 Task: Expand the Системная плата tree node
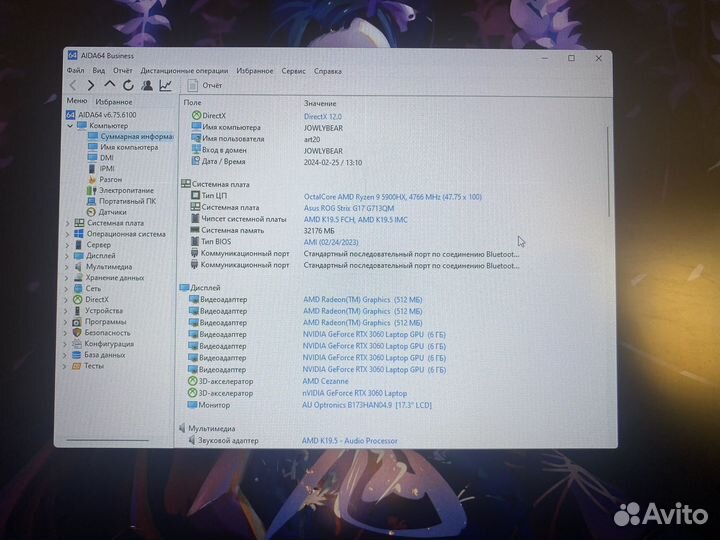pos(68,223)
